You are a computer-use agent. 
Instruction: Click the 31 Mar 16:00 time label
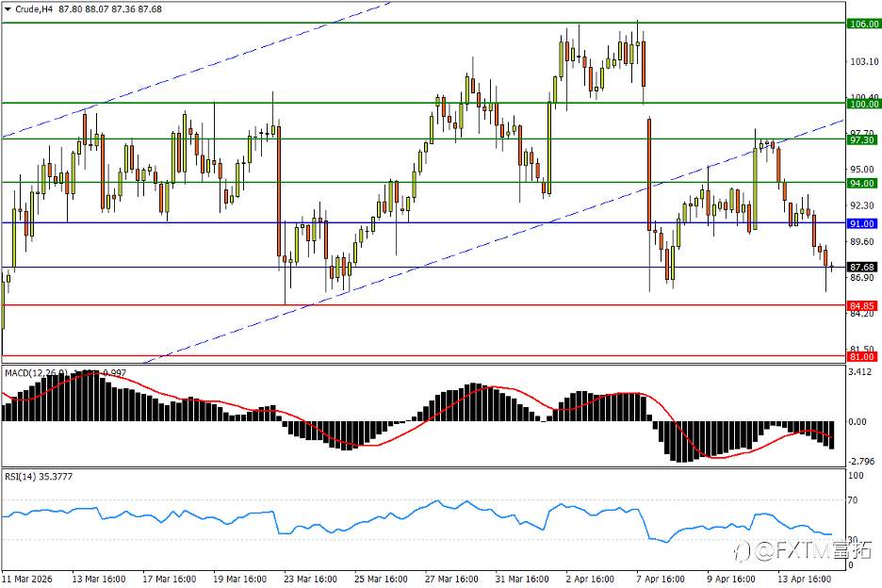tap(522, 579)
